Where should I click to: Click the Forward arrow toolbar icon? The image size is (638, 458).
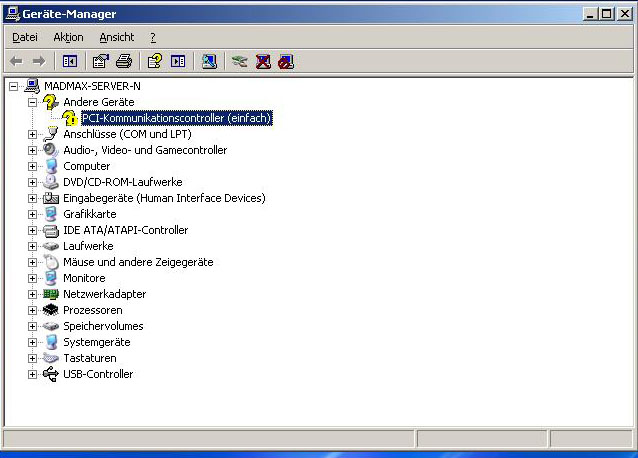click(x=39, y=61)
